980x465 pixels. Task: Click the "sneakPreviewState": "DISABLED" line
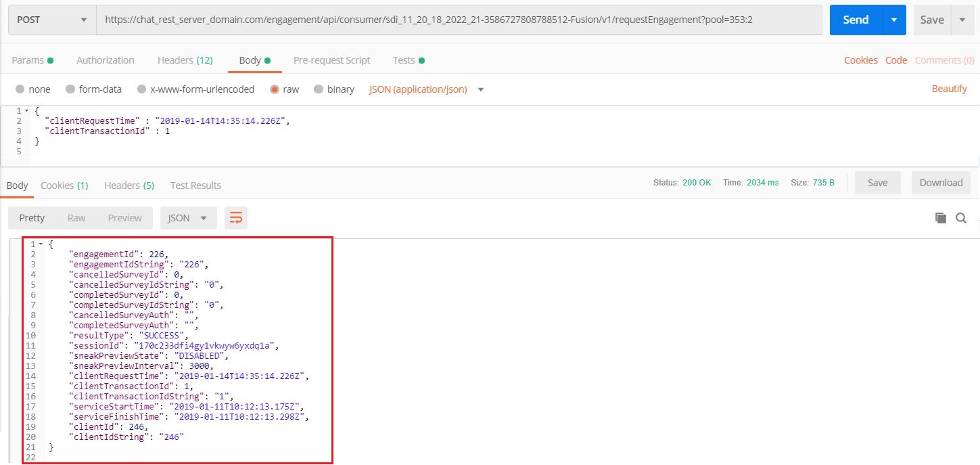(150, 355)
